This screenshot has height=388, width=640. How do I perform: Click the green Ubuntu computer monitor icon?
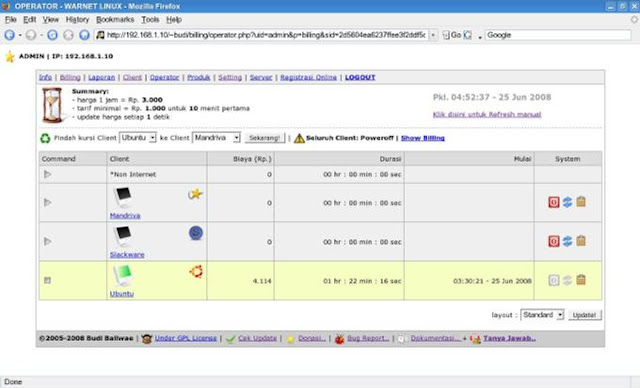[x=123, y=275]
